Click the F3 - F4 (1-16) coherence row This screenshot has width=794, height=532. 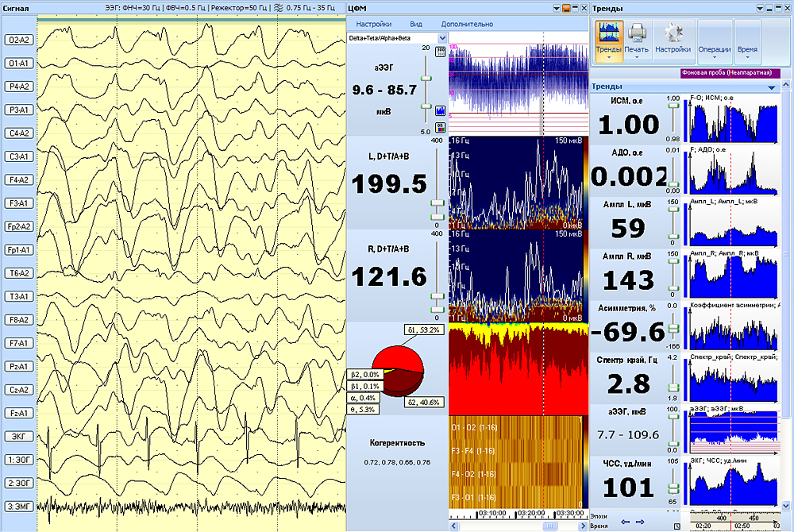[515, 450]
